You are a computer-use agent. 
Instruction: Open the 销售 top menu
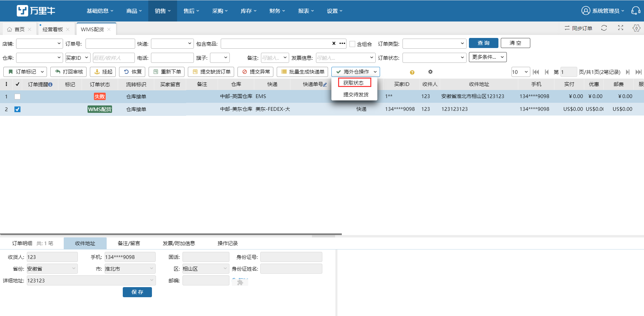(x=163, y=11)
